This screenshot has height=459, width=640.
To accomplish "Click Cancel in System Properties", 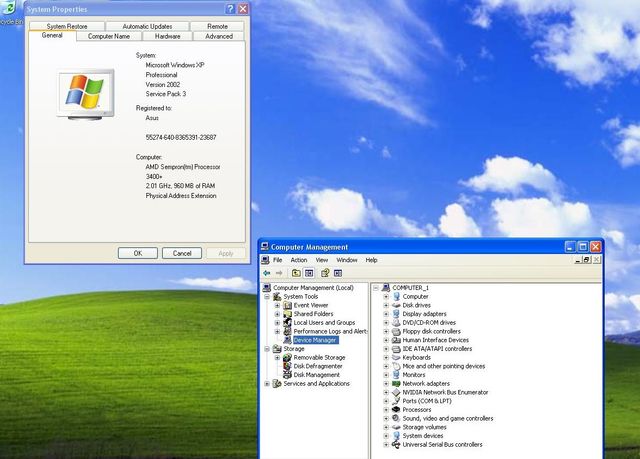I will [182, 253].
